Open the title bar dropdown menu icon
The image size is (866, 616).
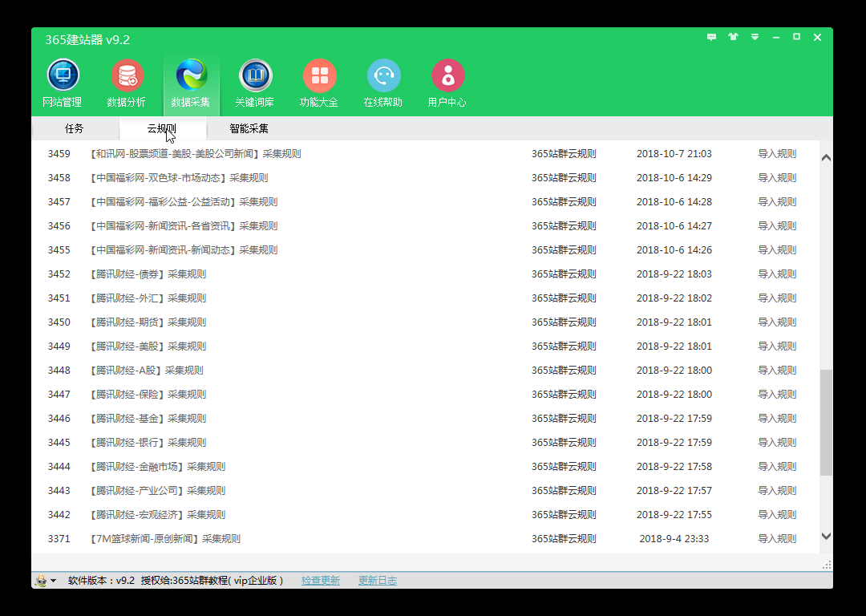755,37
